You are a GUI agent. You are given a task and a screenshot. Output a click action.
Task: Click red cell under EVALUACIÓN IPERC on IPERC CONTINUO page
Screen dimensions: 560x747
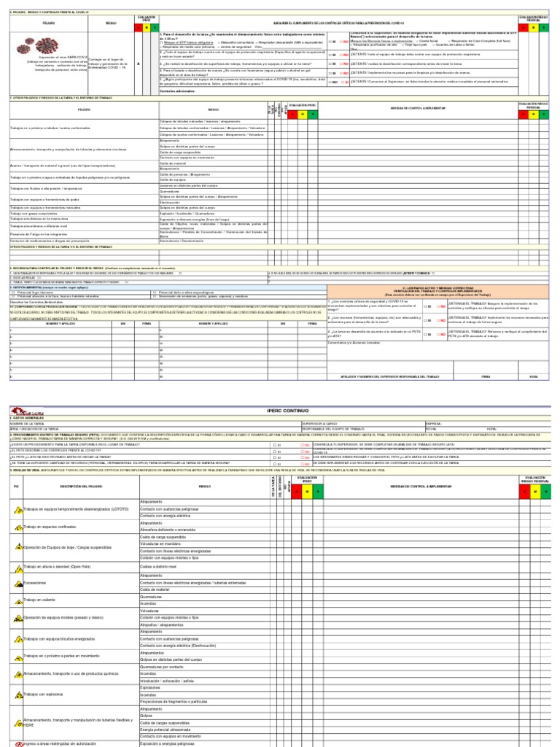(296, 492)
